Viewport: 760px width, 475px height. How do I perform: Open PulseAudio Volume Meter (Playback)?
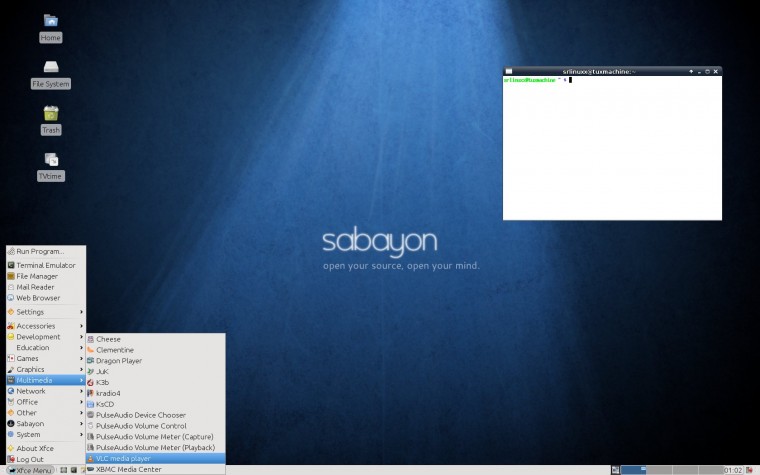tap(156, 447)
